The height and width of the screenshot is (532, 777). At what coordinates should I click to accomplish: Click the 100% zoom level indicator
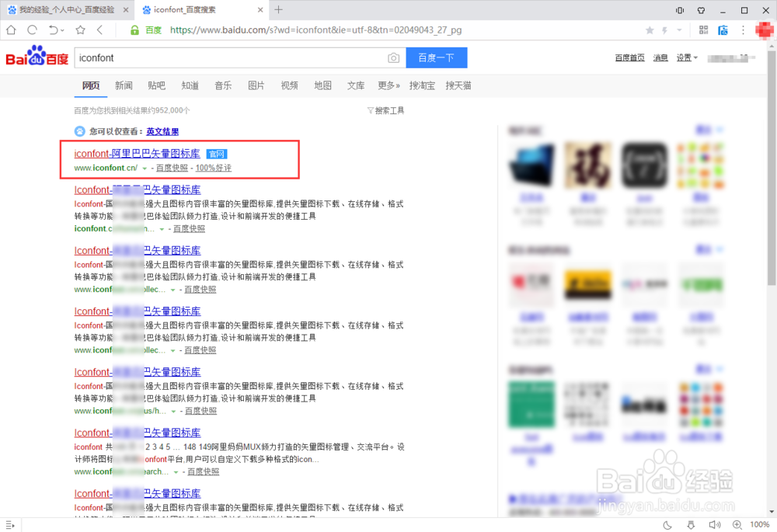pos(760,524)
